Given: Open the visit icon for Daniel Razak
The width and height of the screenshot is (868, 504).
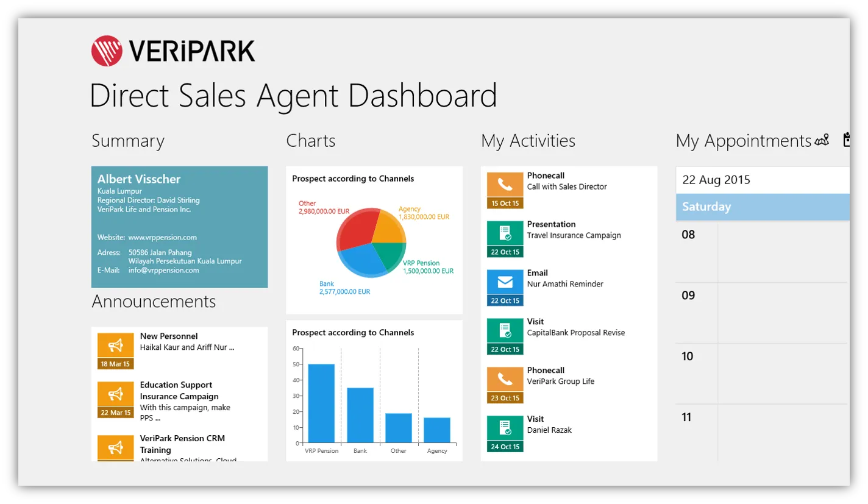Looking at the screenshot, I should tap(505, 428).
